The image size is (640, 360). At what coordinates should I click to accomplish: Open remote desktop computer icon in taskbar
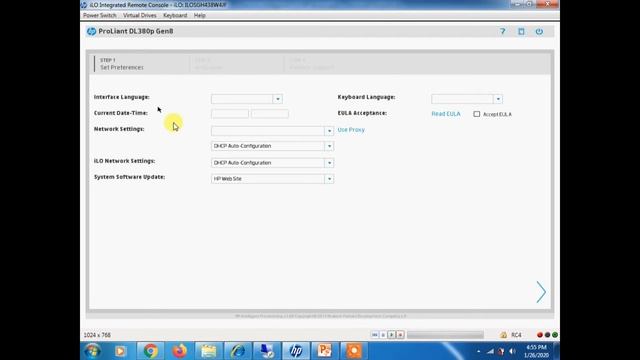[267, 351]
